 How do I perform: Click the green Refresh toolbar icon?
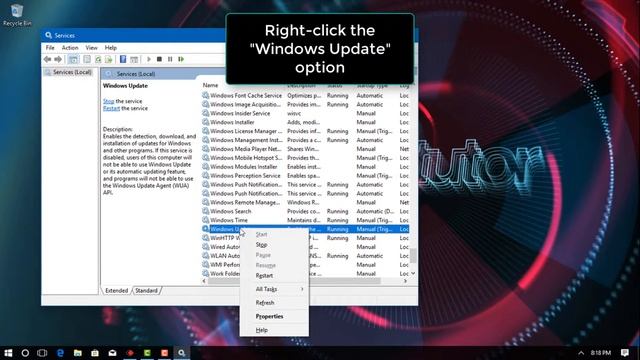point(98,60)
